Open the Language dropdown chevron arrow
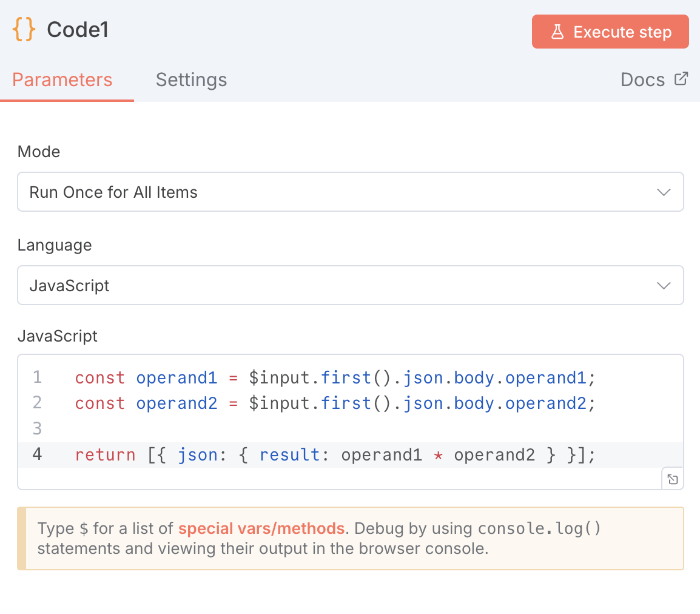This screenshot has height=614, width=700. coord(664,285)
